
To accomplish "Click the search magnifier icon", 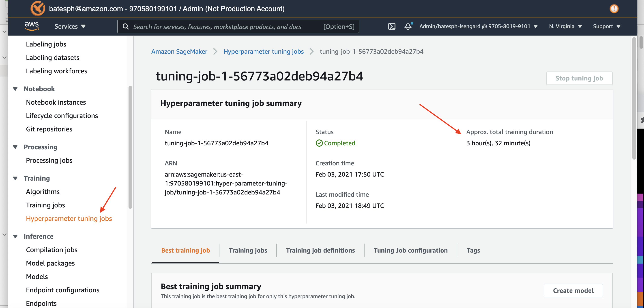I will tap(126, 26).
